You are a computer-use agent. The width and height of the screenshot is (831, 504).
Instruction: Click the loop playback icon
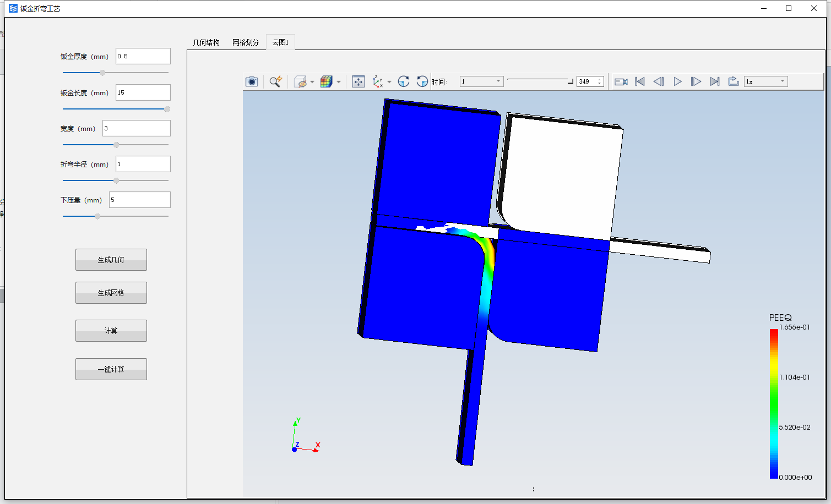pos(734,81)
